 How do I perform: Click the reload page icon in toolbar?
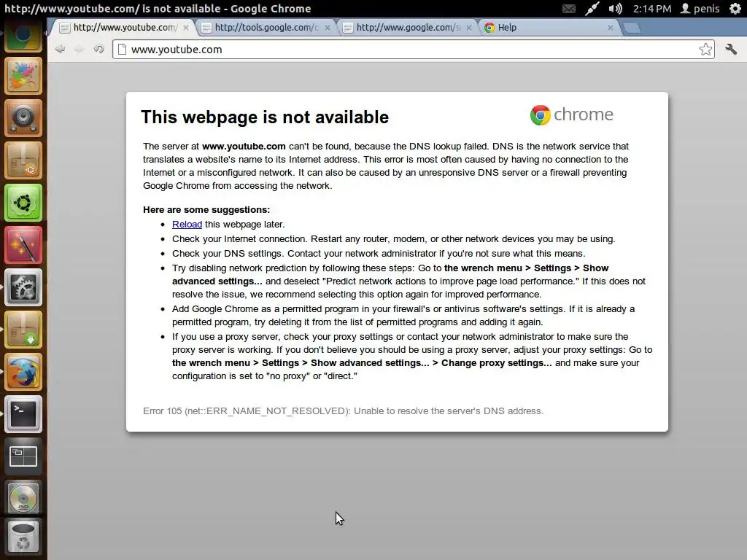[x=98, y=49]
